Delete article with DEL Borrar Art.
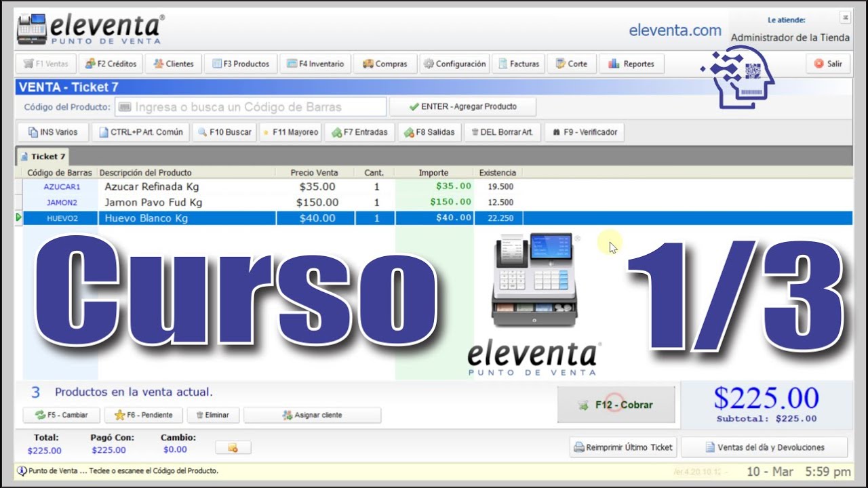The height and width of the screenshot is (488, 868). click(x=502, y=132)
